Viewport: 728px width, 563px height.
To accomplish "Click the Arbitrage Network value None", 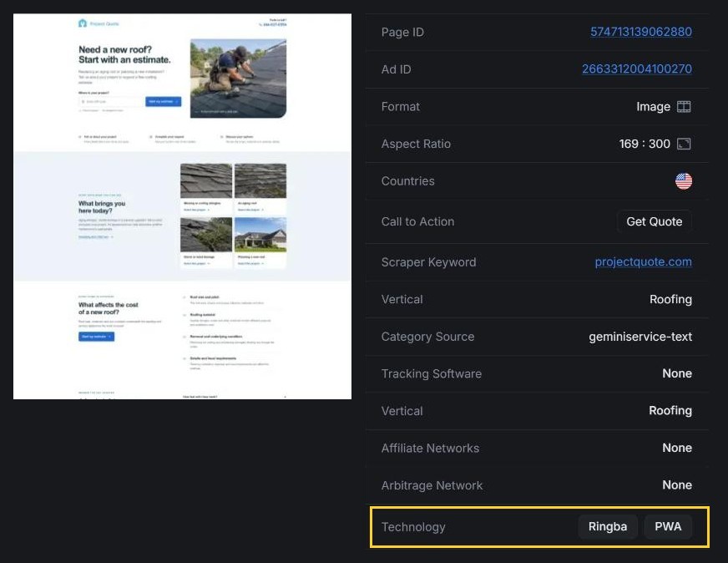I will [x=677, y=485].
